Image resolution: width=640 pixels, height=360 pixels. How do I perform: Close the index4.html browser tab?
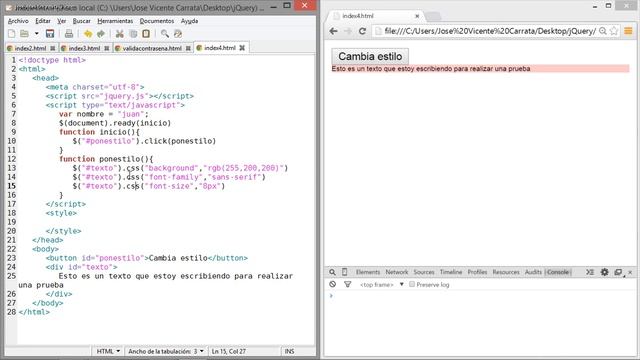417,16
